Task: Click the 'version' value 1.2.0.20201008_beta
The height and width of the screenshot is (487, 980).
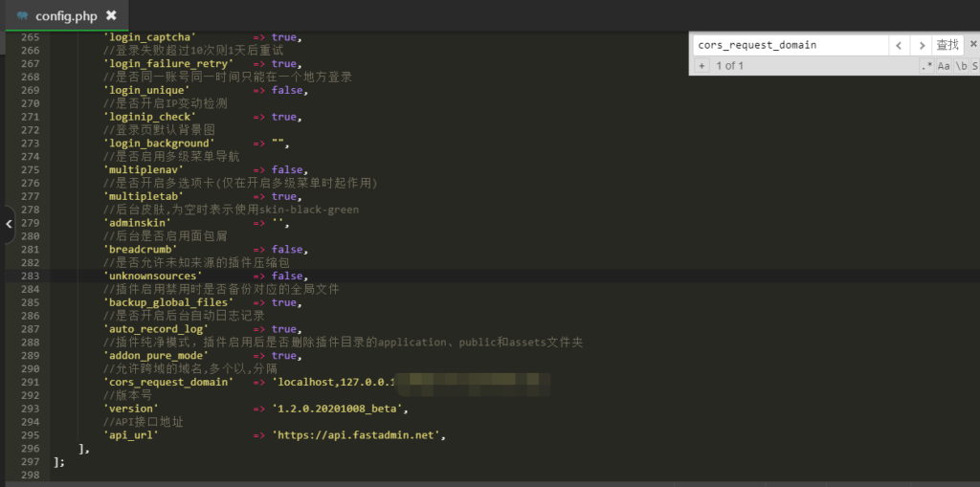Action: pyautogui.click(x=340, y=409)
